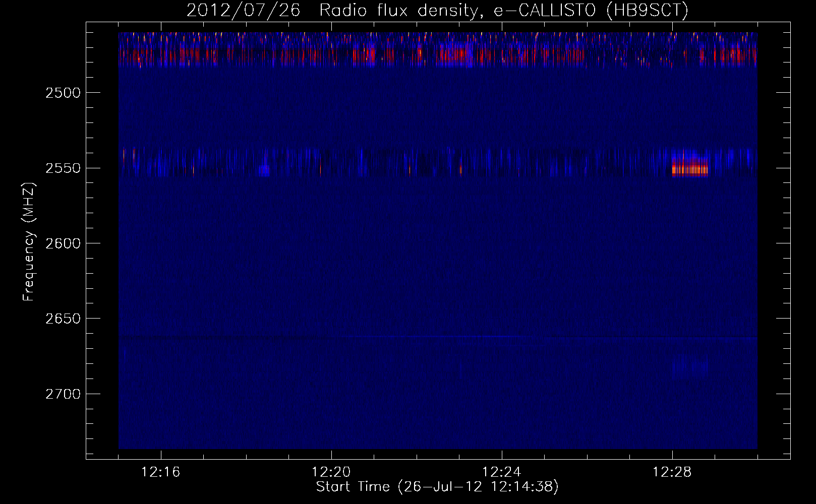The height and width of the screenshot is (504, 816).
Task: Select the 2700 frequency axis label
Action: 63,394
